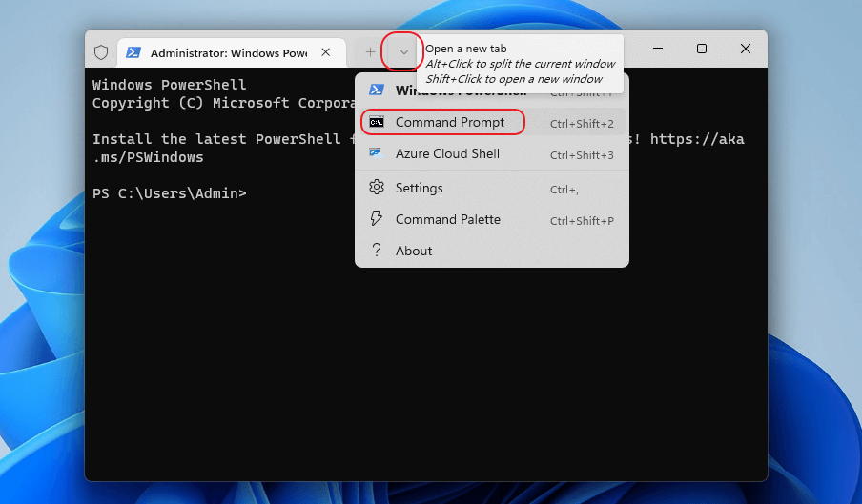Open a new tab with plus button
862x504 pixels.
click(x=371, y=52)
